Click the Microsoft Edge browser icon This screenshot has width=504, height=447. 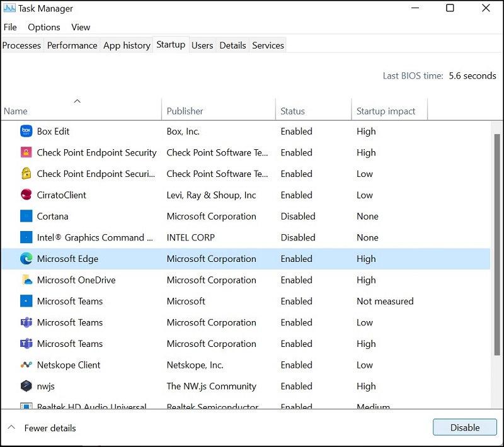26,259
